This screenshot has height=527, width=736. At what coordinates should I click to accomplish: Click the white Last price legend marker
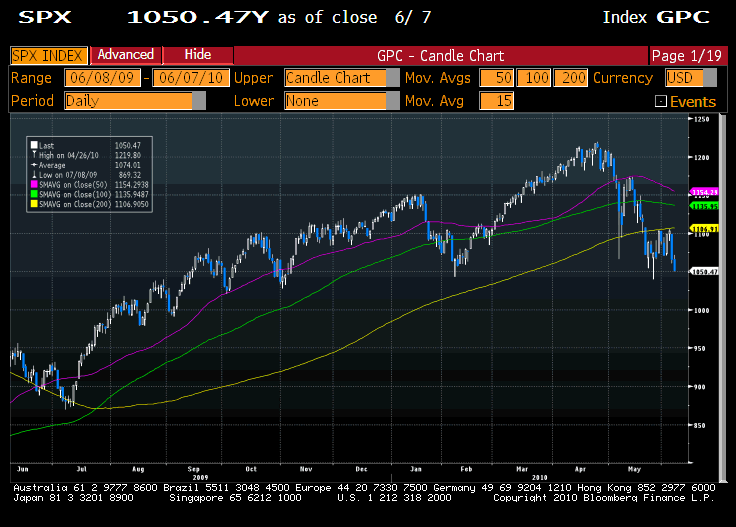point(34,144)
